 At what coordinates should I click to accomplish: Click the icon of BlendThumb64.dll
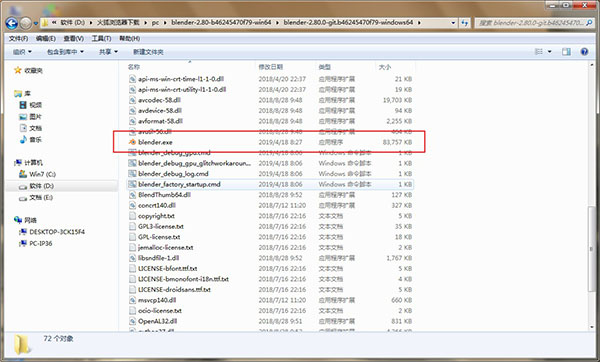point(132,195)
